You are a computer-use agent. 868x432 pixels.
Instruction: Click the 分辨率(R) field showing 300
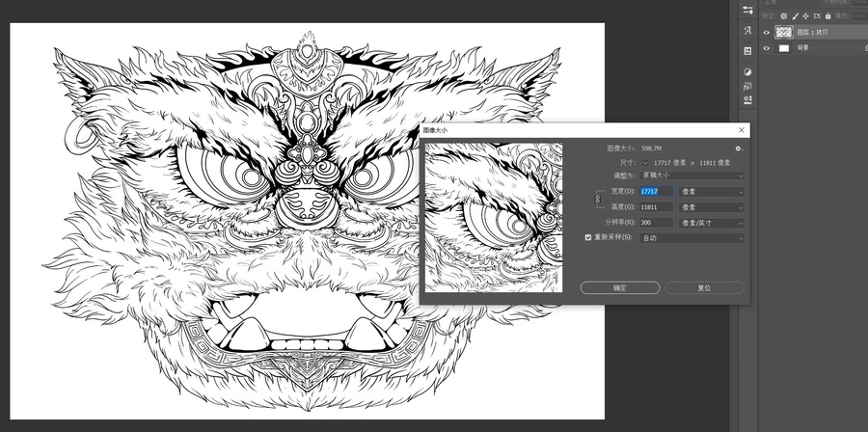point(656,223)
